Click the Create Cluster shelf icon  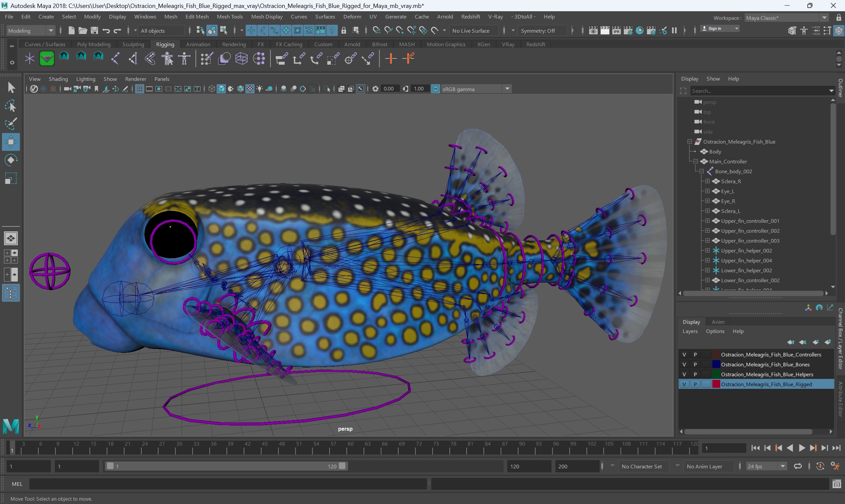259,59
